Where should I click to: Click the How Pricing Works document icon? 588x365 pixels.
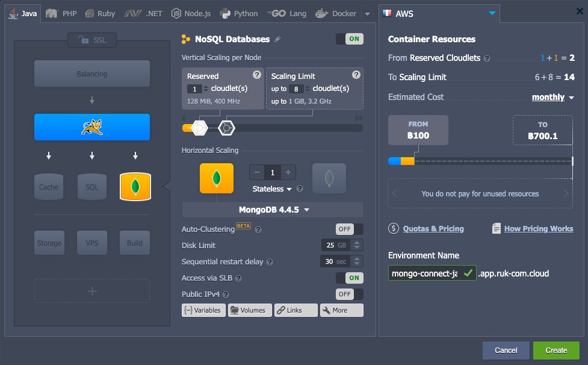point(496,228)
